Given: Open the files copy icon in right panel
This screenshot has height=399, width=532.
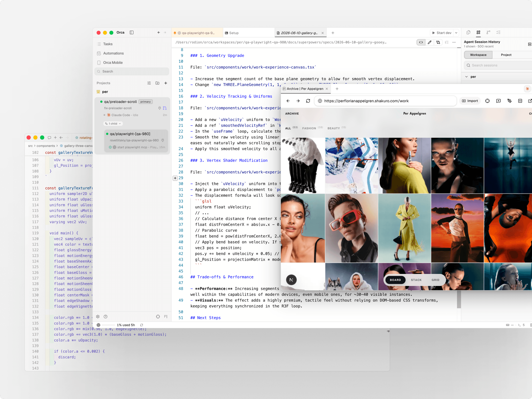Looking at the screenshot, I should click(x=468, y=32).
